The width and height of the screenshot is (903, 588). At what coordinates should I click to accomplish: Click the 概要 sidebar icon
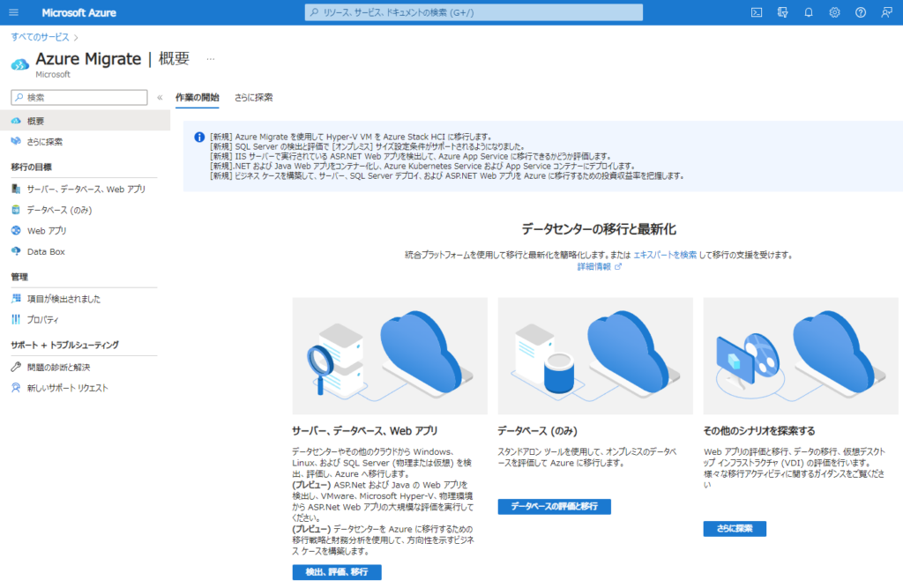click(x=16, y=121)
